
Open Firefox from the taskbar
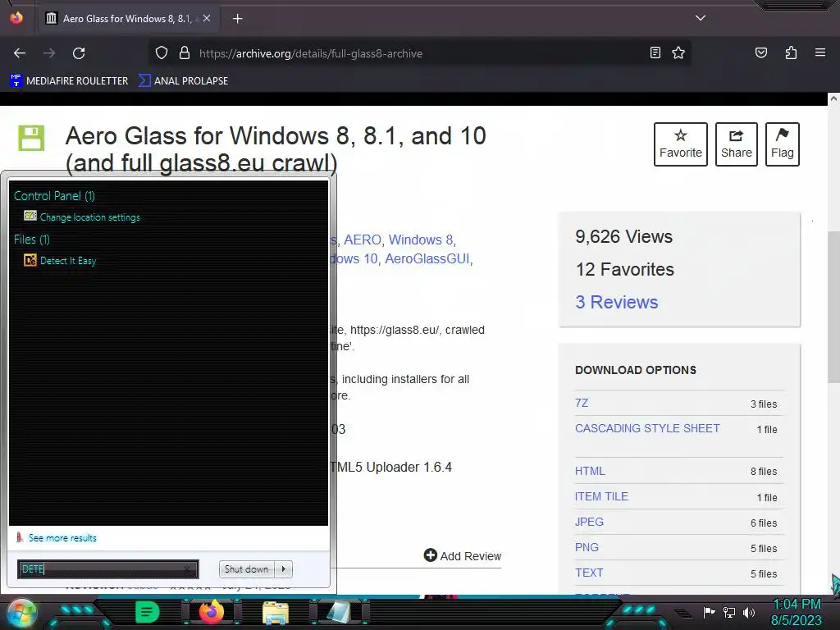coord(212,612)
